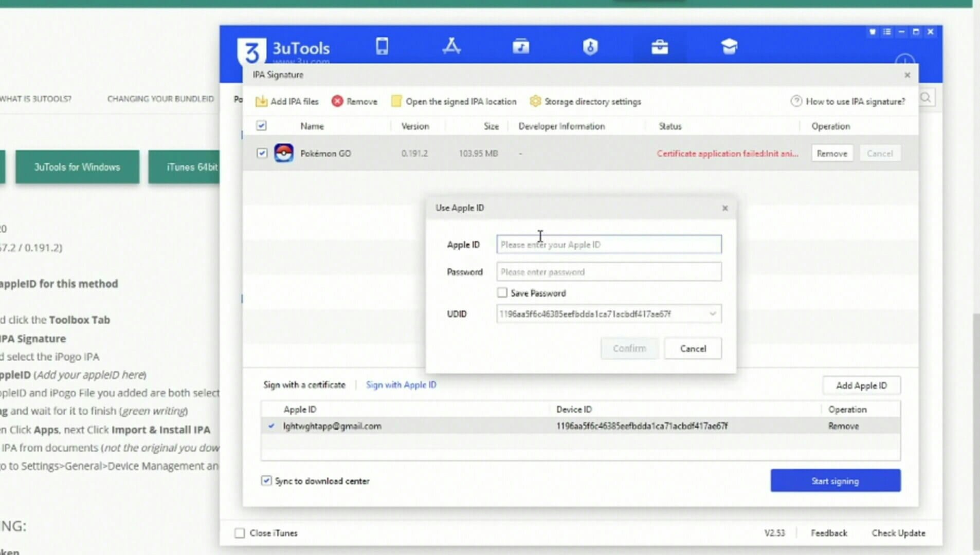The width and height of the screenshot is (980, 555).
Task: Click the Certificate application failed status text
Action: pos(728,153)
